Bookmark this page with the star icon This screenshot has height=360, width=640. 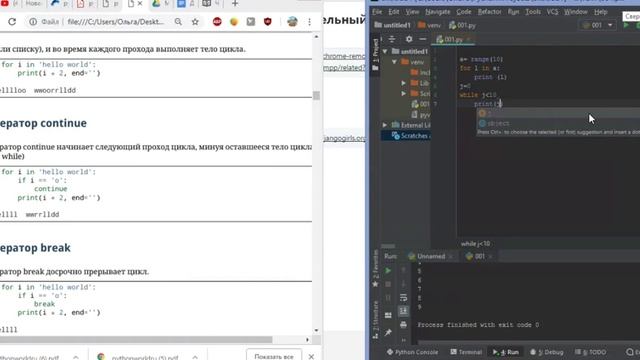click(x=195, y=22)
